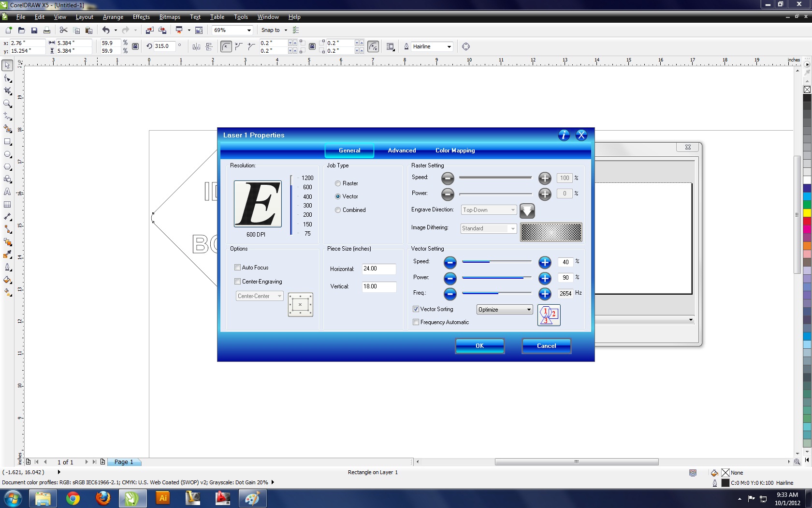Click the Print icon in the toolbar
Screen dimensions: 812x508
tap(47, 30)
